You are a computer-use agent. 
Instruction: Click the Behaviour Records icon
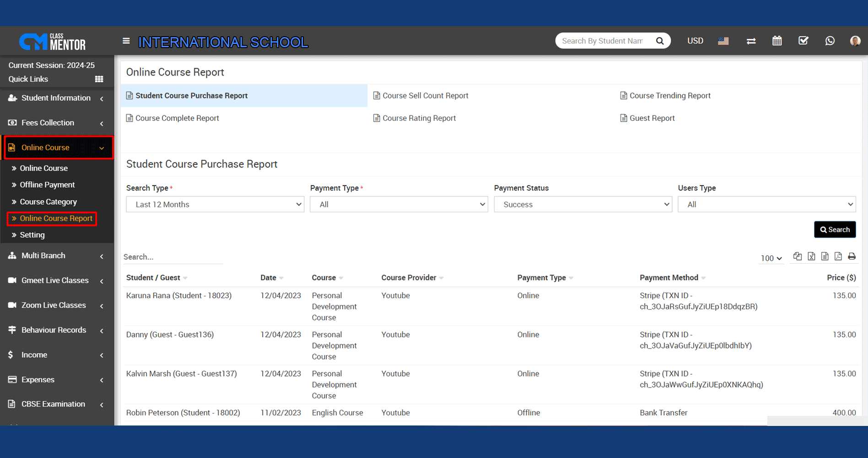(12, 330)
